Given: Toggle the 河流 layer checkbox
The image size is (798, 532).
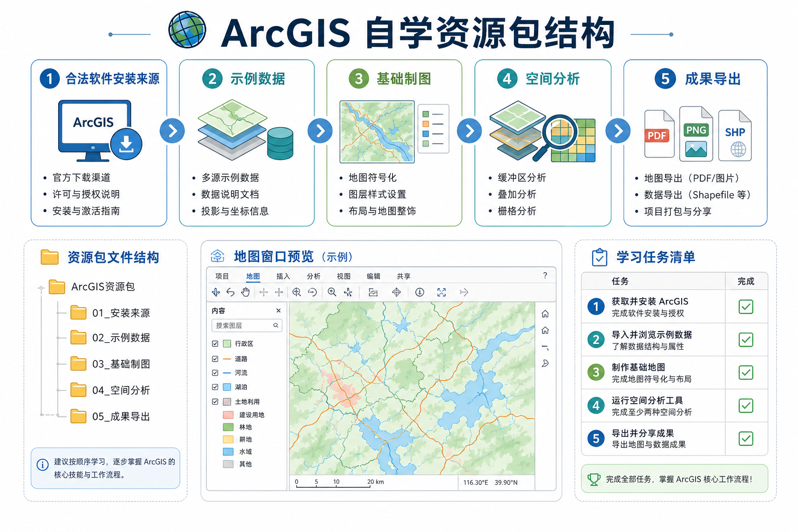Looking at the screenshot, I should click(215, 373).
